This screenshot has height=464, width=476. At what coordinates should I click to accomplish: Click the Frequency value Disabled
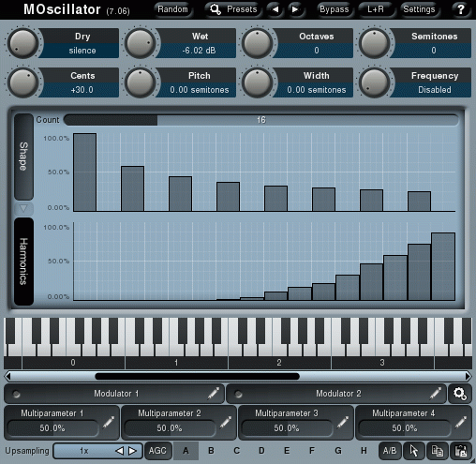(434, 90)
